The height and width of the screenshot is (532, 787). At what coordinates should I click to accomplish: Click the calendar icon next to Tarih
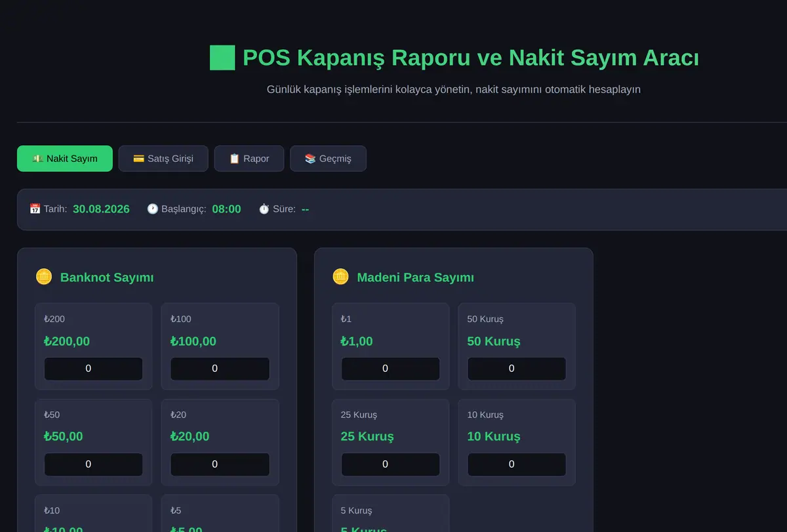[35, 209]
